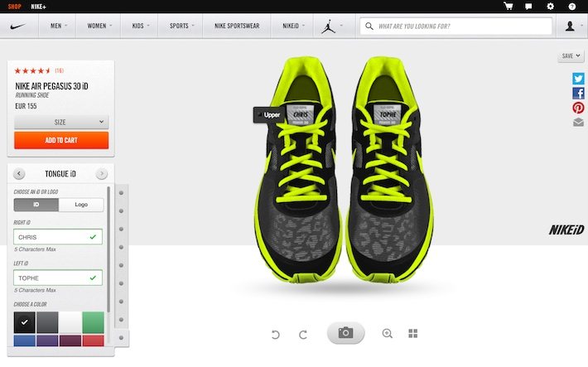Image resolution: width=588 pixels, height=367 pixels.
Task: Click the Upper label on shoe
Action: click(x=268, y=115)
